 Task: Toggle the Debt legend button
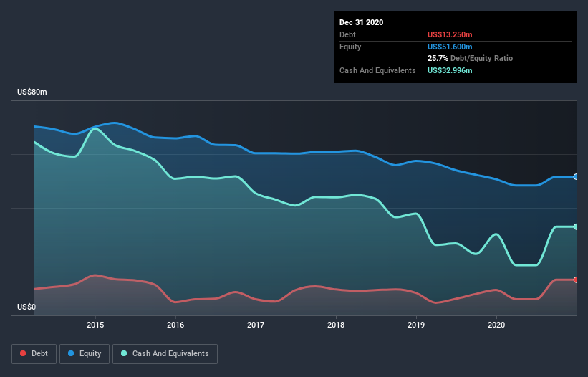click(34, 354)
